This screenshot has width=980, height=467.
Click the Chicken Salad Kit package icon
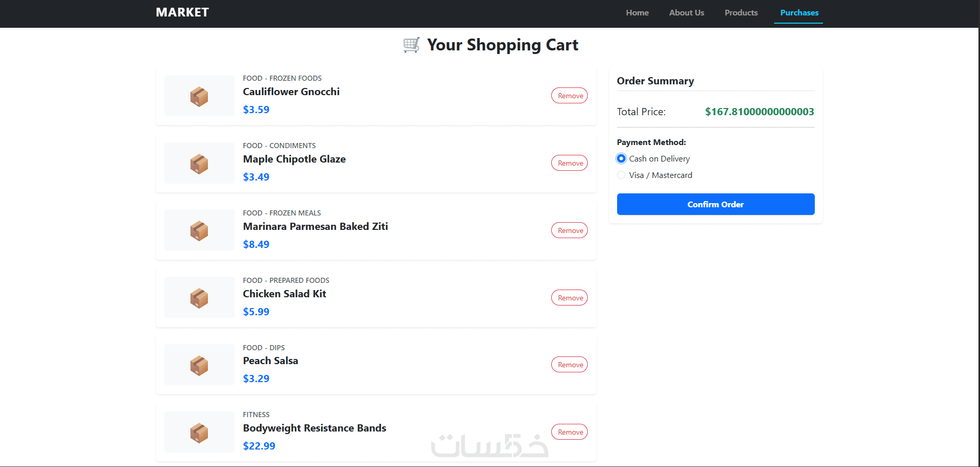tap(199, 298)
